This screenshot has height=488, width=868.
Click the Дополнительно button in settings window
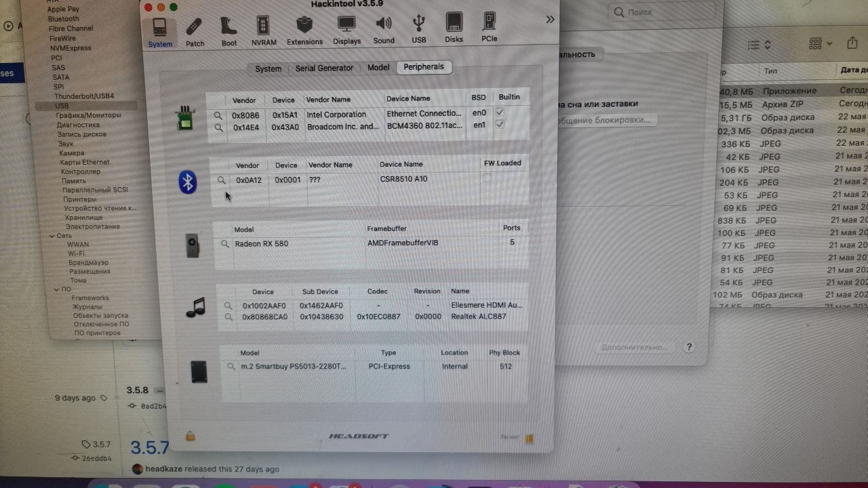(635, 347)
